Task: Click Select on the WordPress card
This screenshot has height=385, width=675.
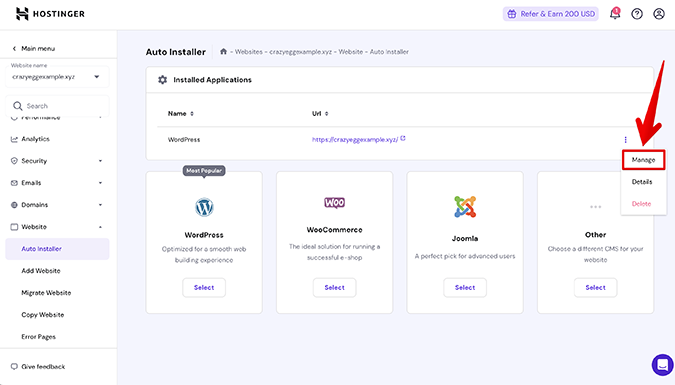Action: (x=204, y=287)
